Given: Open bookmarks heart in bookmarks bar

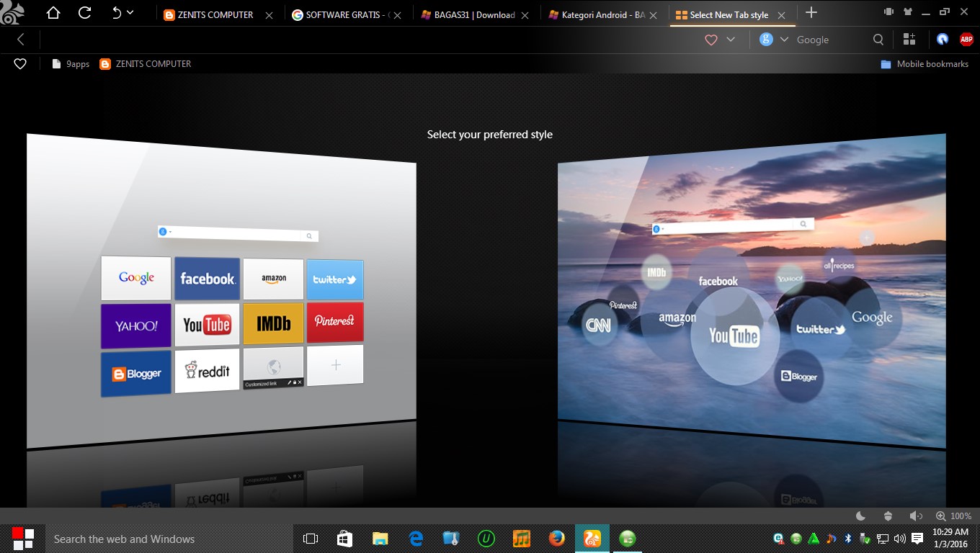Looking at the screenshot, I should point(20,63).
